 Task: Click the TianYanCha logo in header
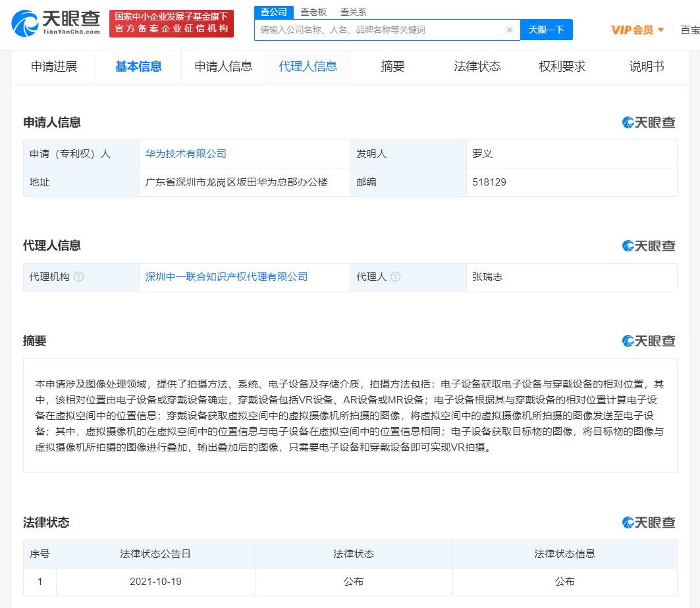tap(56, 23)
